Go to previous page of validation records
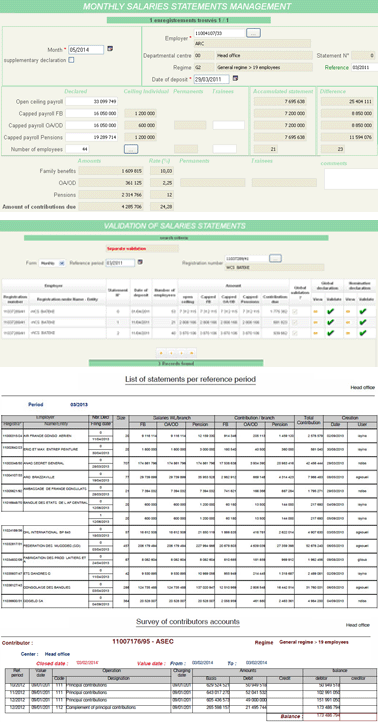The height and width of the screenshot is (726, 378). [x=171, y=353]
